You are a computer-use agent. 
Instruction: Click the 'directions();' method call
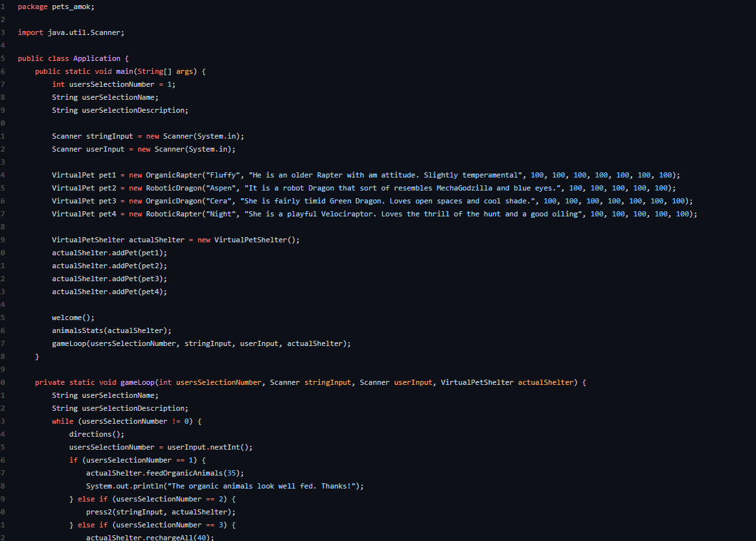[x=97, y=435]
